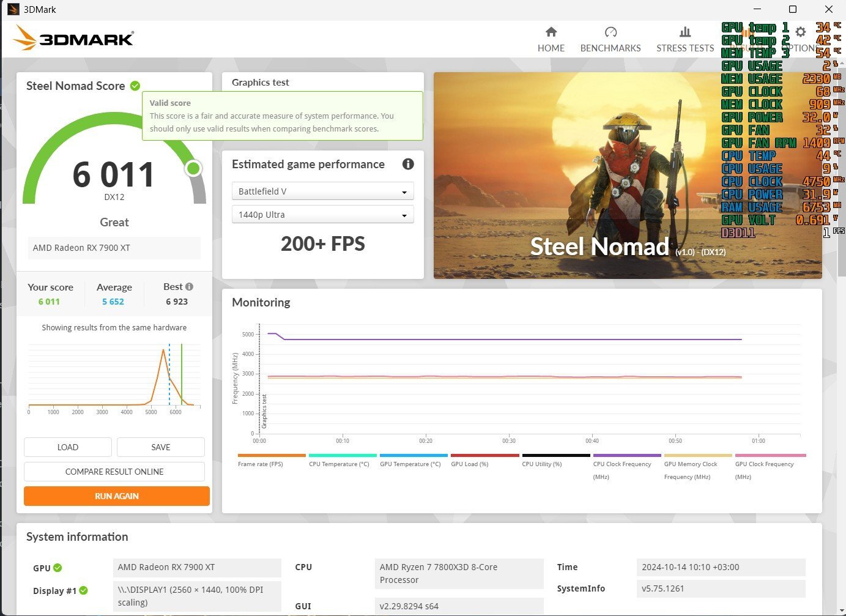846x616 pixels.
Task: Select the STRESS TESTS menu label
Action: 685,48
